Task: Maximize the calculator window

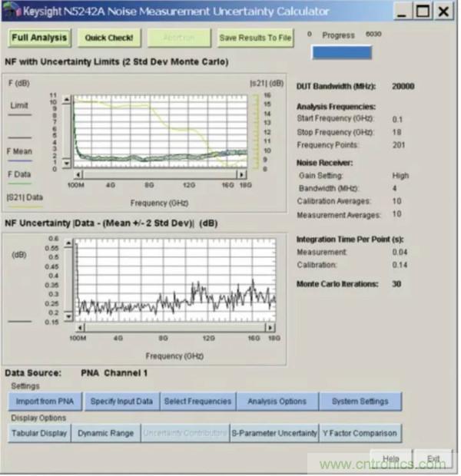Action: point(423,12)
